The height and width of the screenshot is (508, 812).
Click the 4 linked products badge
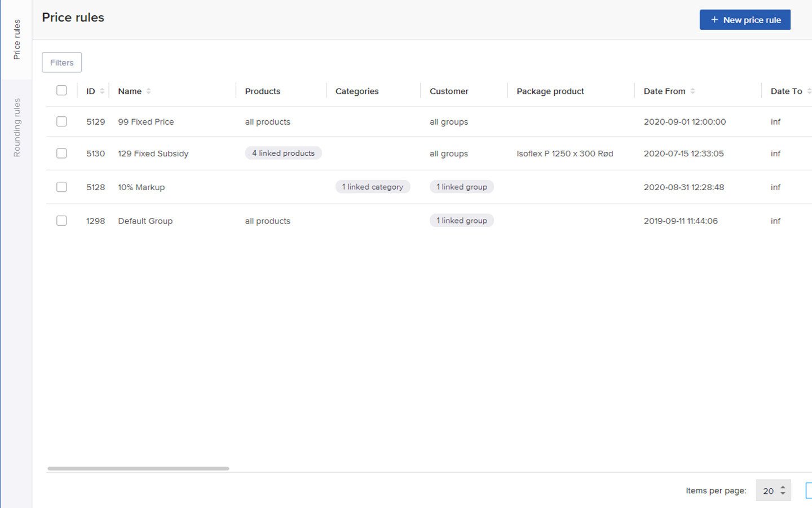click(283, 153)
